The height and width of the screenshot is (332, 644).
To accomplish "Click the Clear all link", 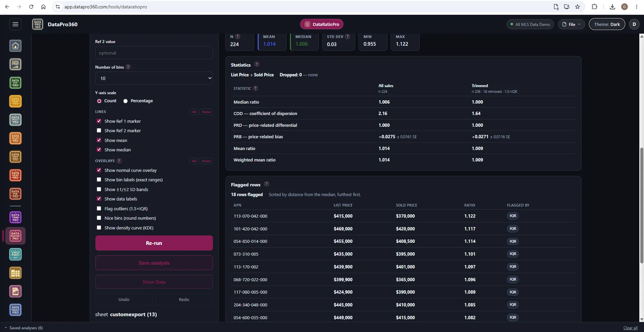I will 630,328.
